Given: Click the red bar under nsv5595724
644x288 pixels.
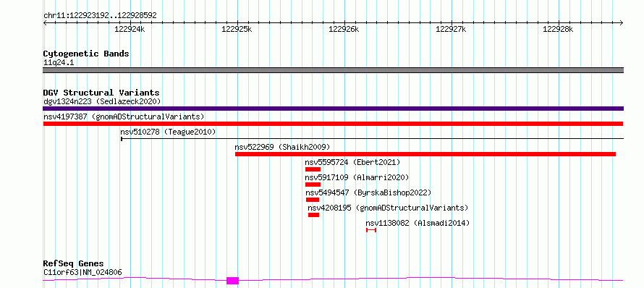Looking at the screenshot, I should 313,169.
